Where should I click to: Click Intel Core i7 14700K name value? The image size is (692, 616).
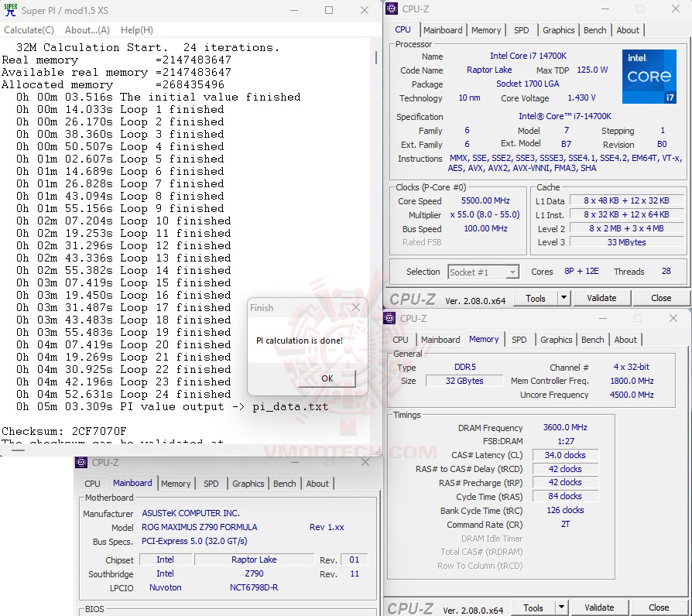(528, 56)
